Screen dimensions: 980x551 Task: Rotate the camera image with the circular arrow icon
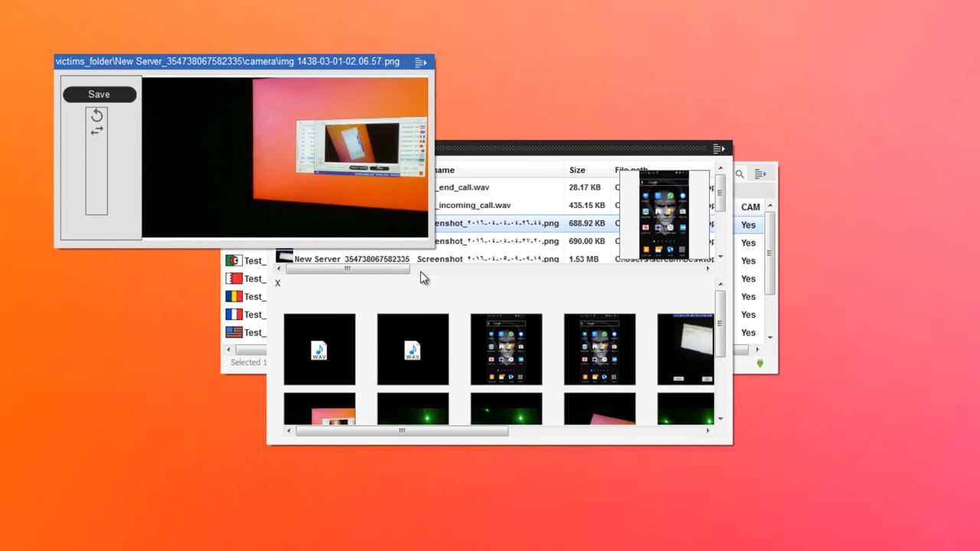tap(96, 116)
